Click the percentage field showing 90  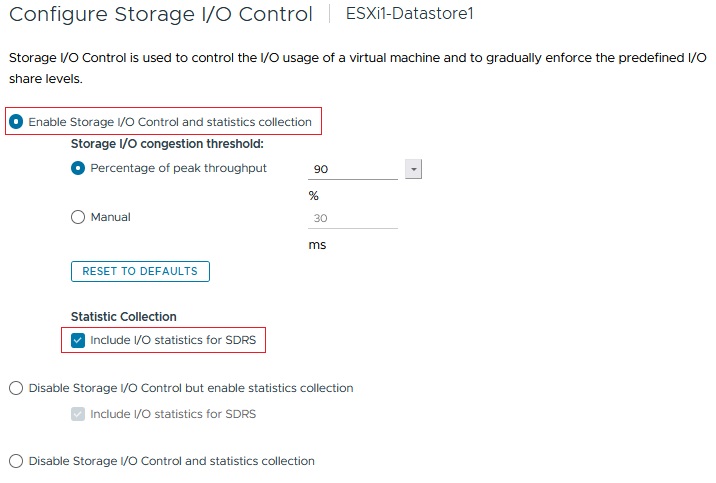(354, 169)
